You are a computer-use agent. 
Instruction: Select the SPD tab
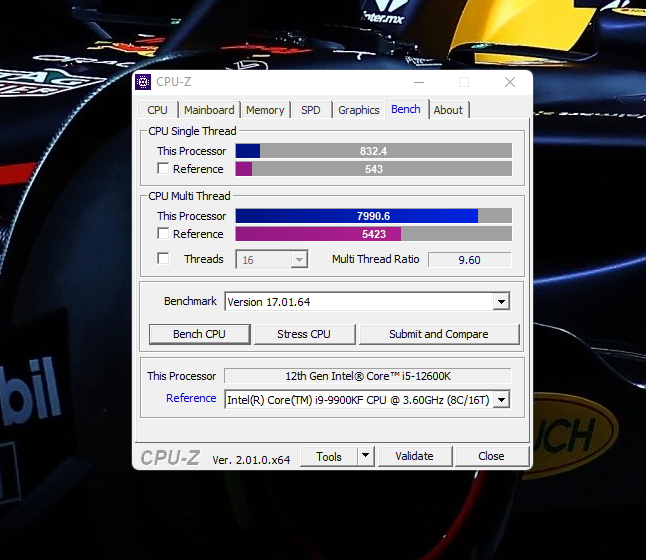tap(311, 110)
